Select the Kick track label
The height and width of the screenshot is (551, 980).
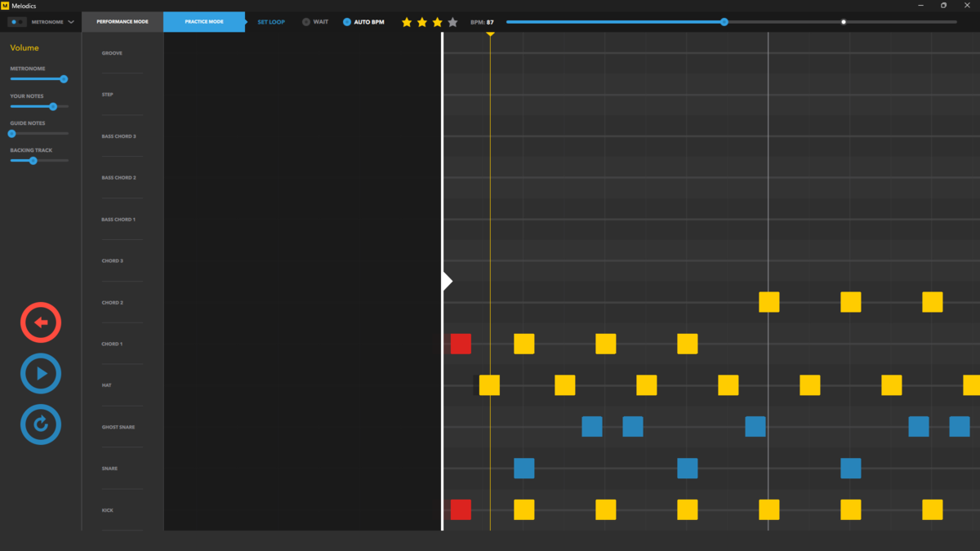[107, 509]
